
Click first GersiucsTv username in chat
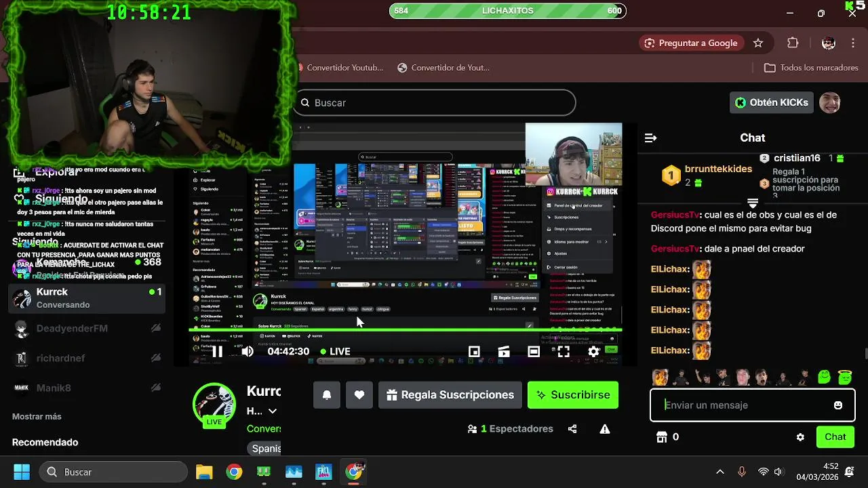tap(675, 215)
